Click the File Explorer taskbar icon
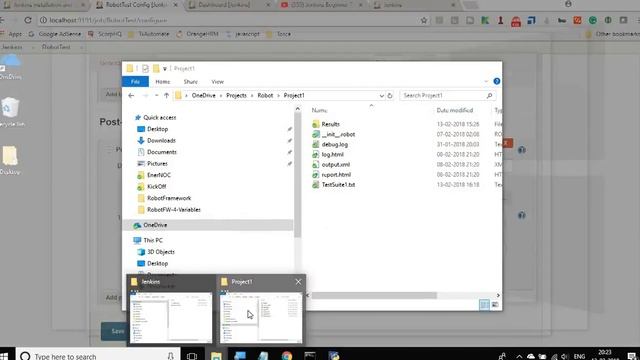 tap(216, 356)
